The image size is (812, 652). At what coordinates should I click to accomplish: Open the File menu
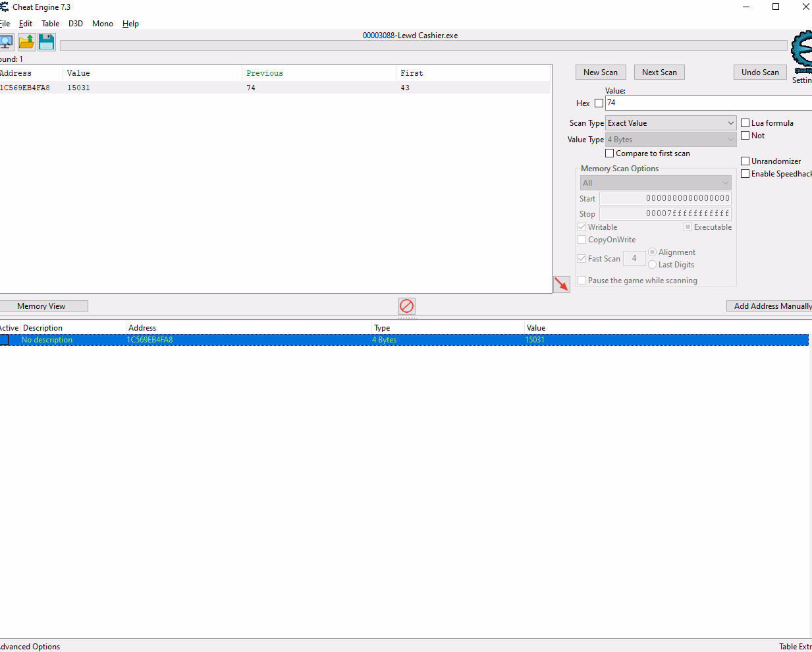[5, 24]
